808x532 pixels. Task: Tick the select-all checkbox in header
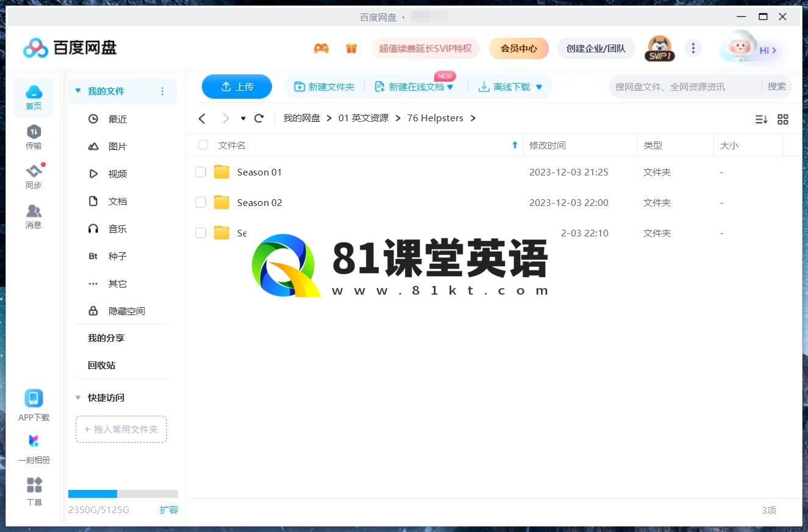(x=203, y=145)
